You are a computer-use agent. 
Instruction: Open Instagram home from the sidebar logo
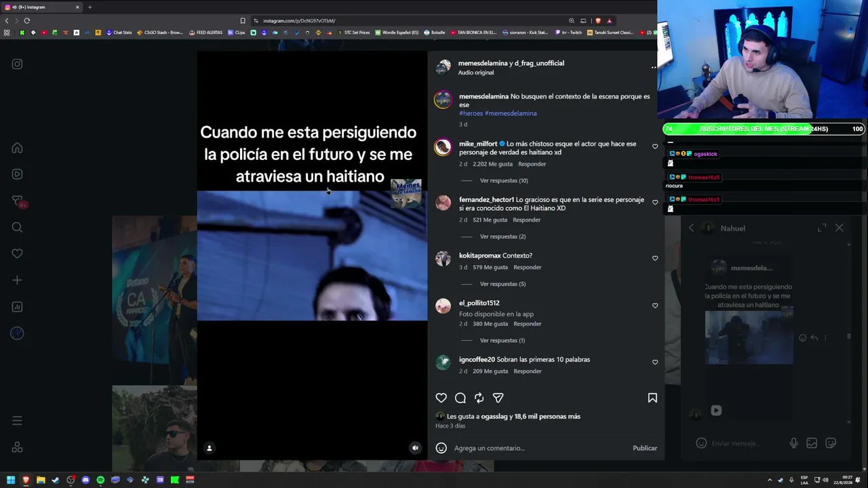(x=17, y=64)
